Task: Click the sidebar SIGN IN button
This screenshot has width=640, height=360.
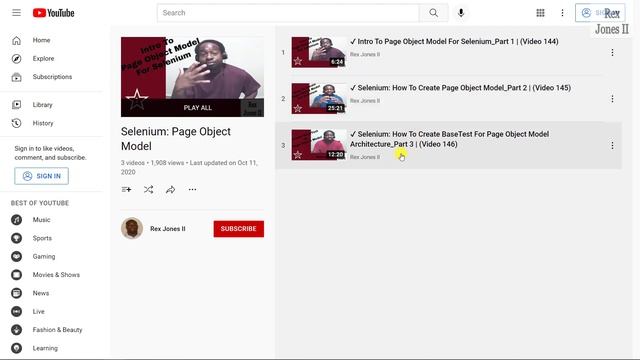Action: pos(42,176)
